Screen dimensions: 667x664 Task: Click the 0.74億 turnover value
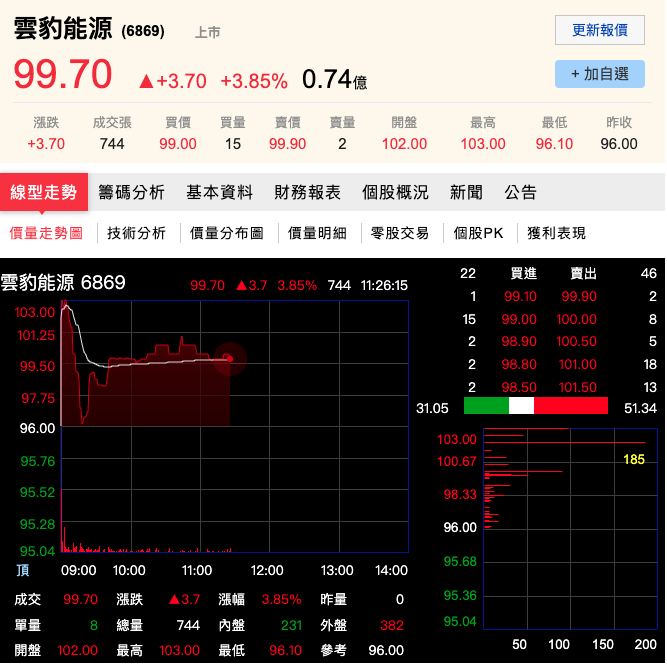click(x=334, y=80)
